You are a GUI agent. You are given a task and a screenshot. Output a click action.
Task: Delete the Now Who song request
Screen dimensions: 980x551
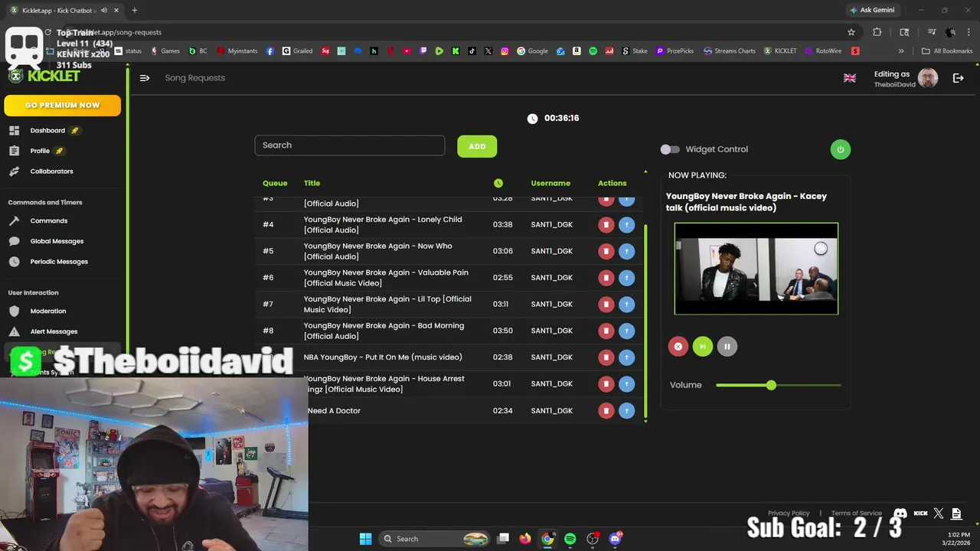coord(606,251)
